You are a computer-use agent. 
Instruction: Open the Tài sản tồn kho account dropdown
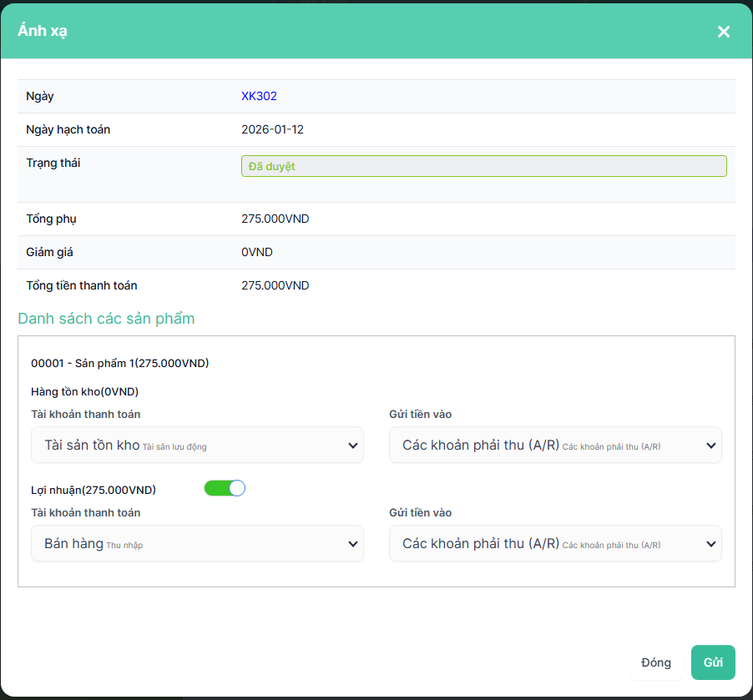pyautogui.click(x=197, y=446)
